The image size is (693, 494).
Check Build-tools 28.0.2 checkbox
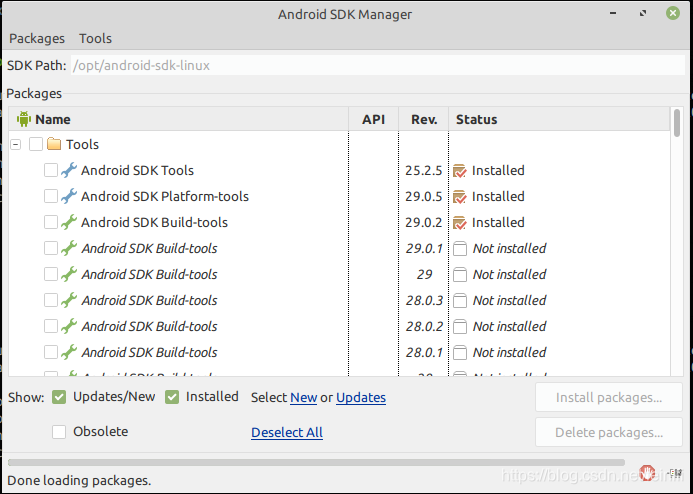(x=51, y=327)
